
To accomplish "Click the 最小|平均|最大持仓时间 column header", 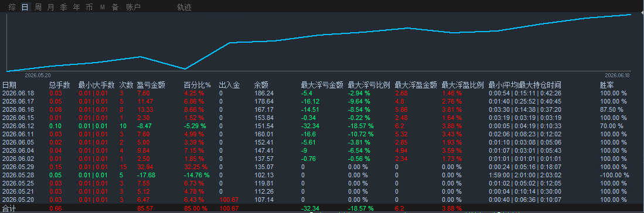I will tap(525, 85).
